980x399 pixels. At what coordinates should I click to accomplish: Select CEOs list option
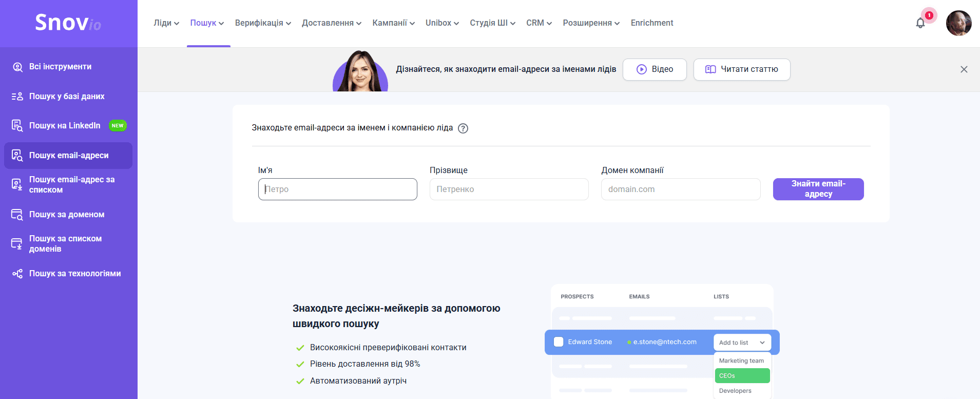[x=742, y=376]
